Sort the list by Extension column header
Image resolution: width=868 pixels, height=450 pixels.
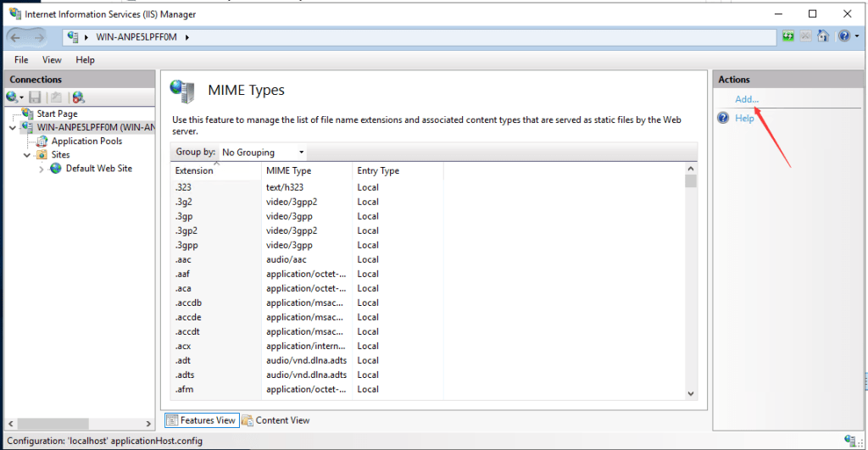(x=216, y=170)
